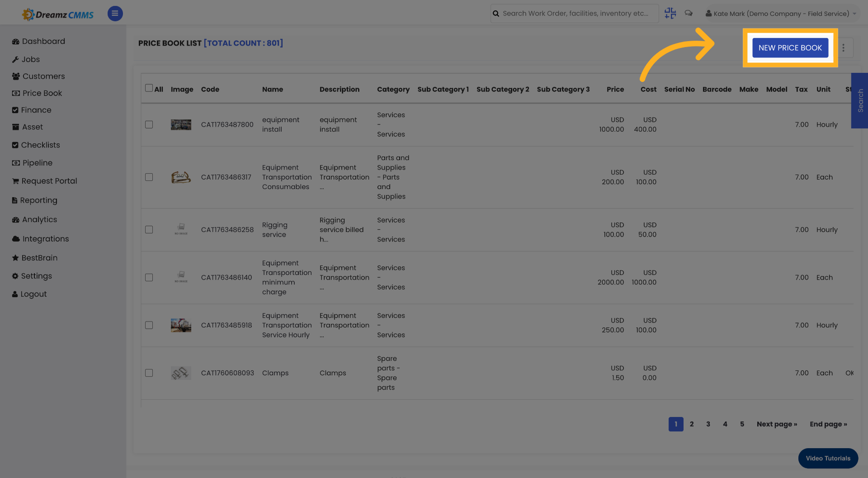Go to page 4
Image resolution: width=868 pixels, height=478 pixels.
click(x=725, y=424)
